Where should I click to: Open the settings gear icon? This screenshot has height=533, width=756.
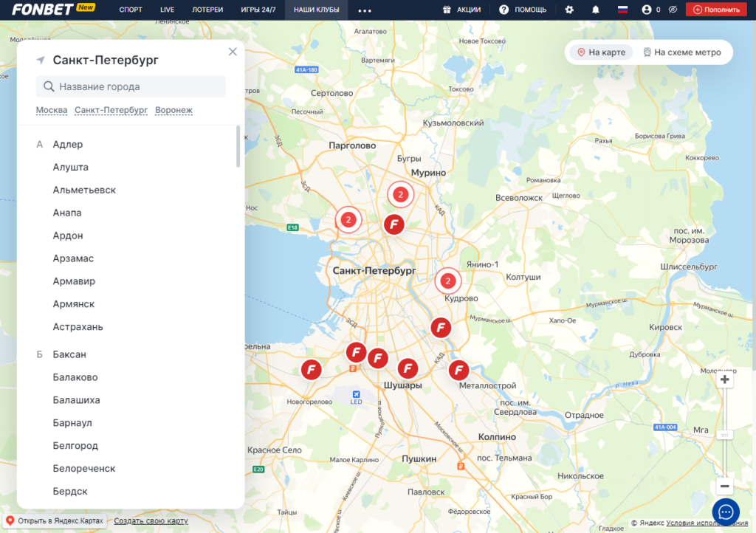click(569, 10)
